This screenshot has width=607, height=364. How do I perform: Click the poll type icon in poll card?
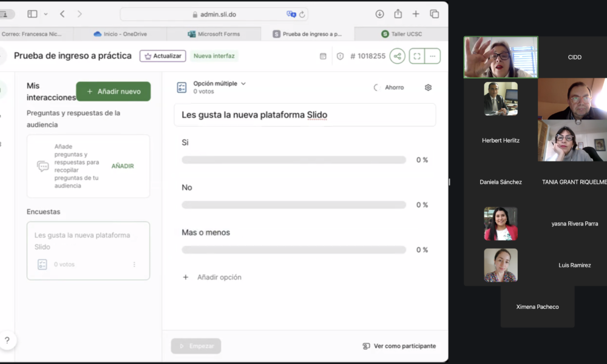tap(42, 265)
